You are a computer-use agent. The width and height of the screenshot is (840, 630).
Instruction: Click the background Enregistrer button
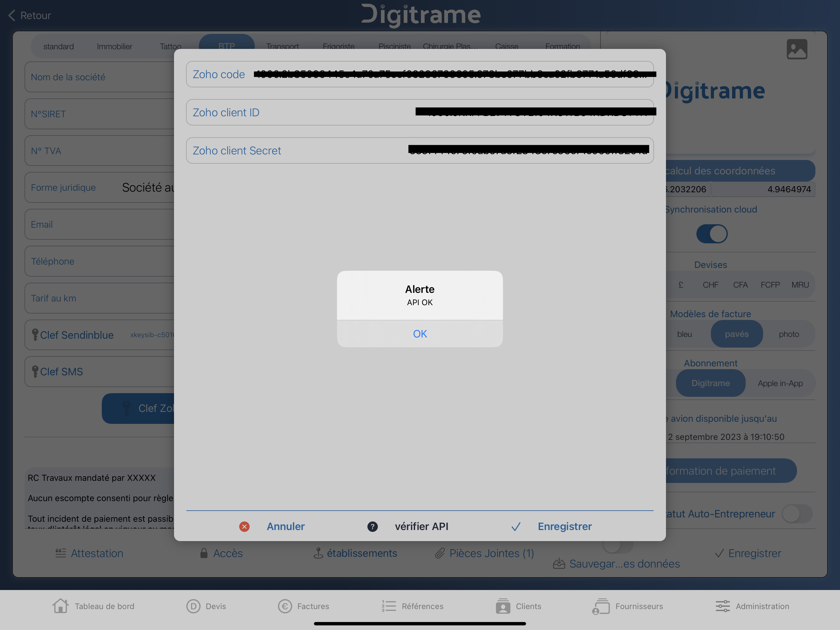point(748,553)
